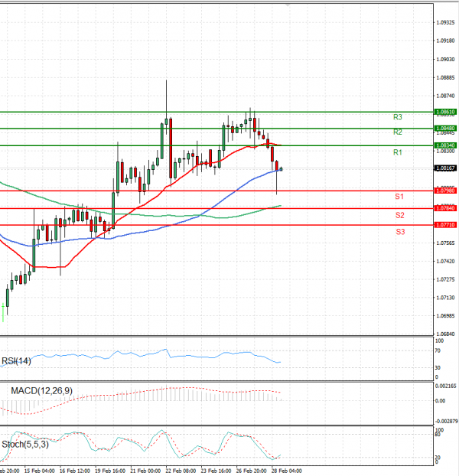459x476 pixels.
Task: Click the 1.09325 price axis value
Action: point(445,23)
